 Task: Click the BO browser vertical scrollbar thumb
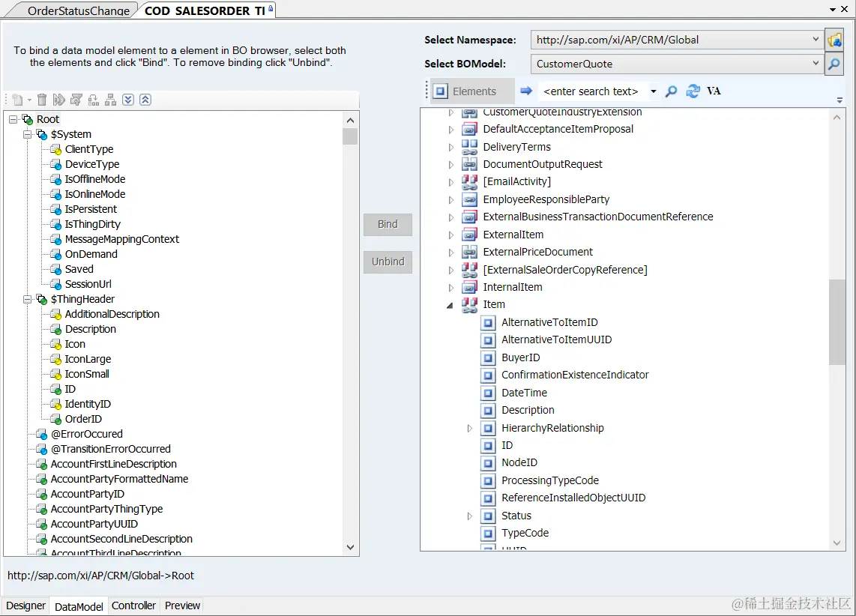[x=837, y=322]
